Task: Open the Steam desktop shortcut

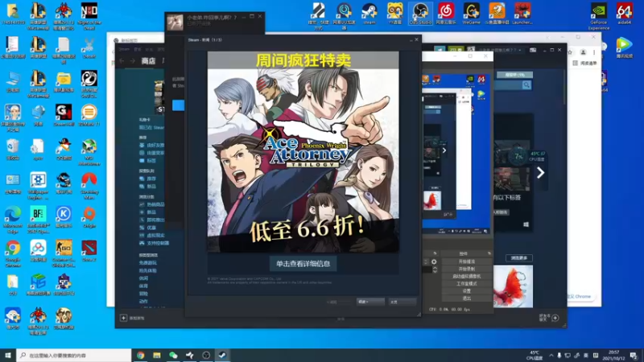Action: (369, 14)
